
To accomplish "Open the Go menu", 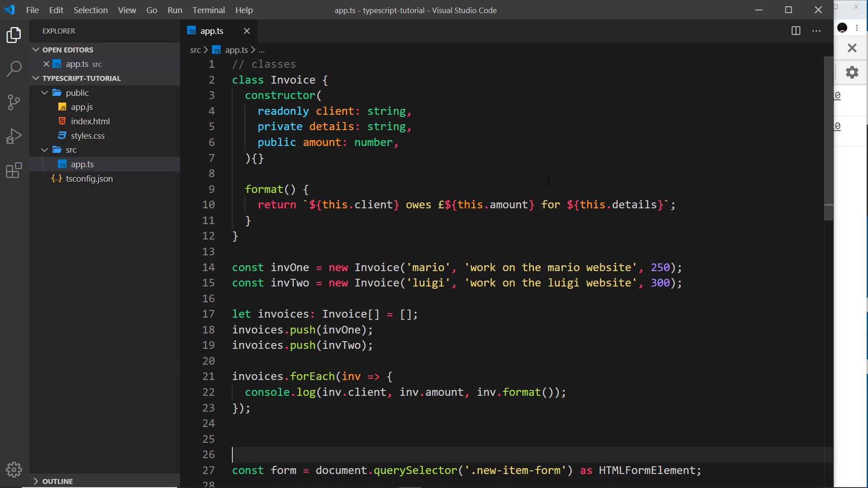I will pos(151,10).
